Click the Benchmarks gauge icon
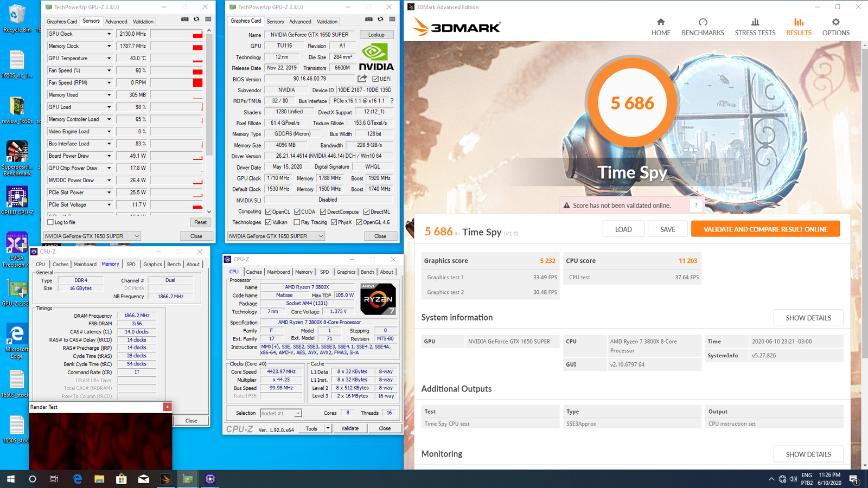The width and height of the screenshot is (868, 488). click(703, 22)
